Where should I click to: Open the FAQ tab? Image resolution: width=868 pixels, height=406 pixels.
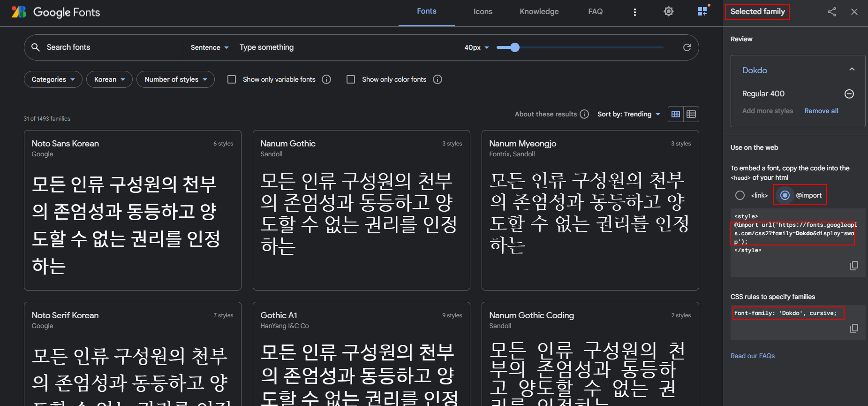[x=596, y=12]
